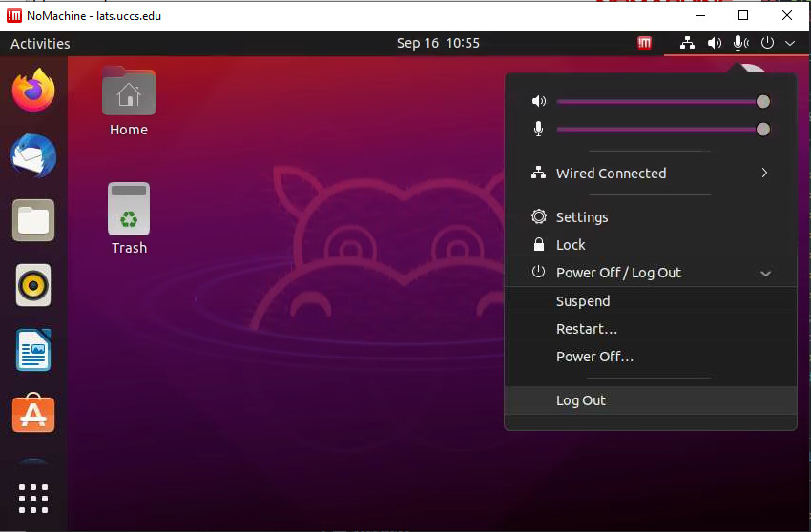Collapse Power Off / Log Out chevron

click(765, 273)
